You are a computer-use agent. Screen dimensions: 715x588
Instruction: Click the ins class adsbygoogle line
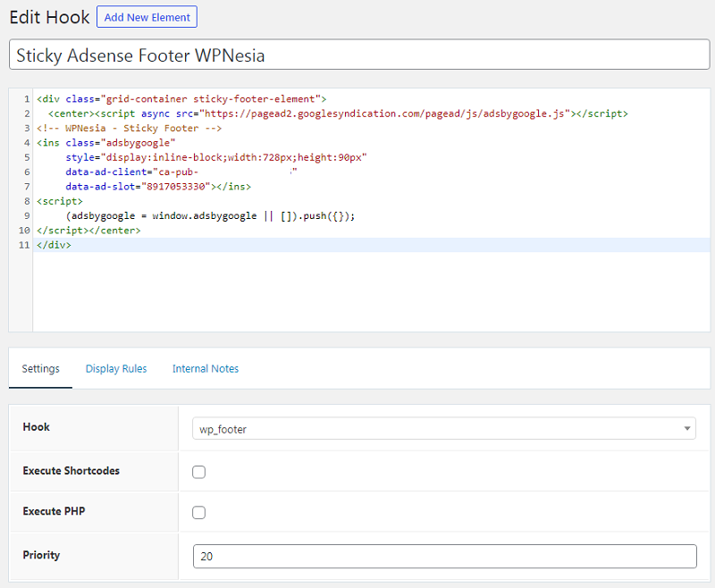point(105,143)
